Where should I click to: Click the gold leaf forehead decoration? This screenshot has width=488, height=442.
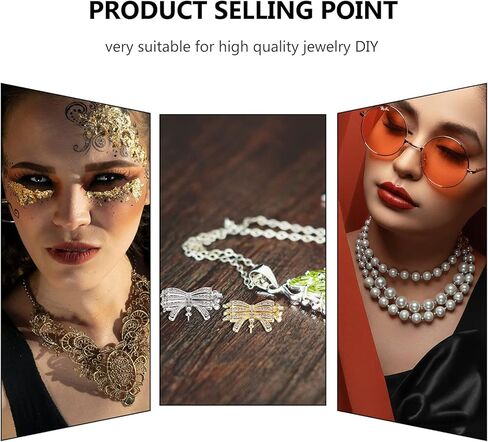coord(107,131)
